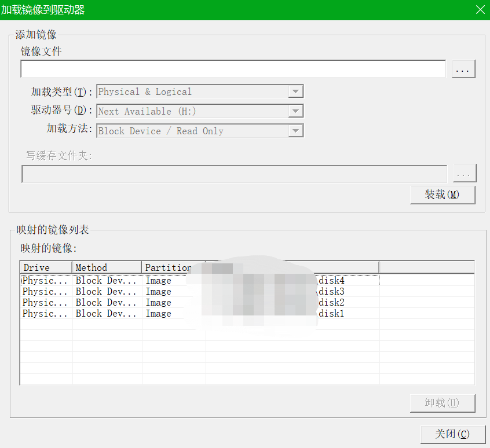The width and height of the screenshot is (490, 448).
Task: Select the mapped image row ending in disk1
Action: (x=200, y=313)
